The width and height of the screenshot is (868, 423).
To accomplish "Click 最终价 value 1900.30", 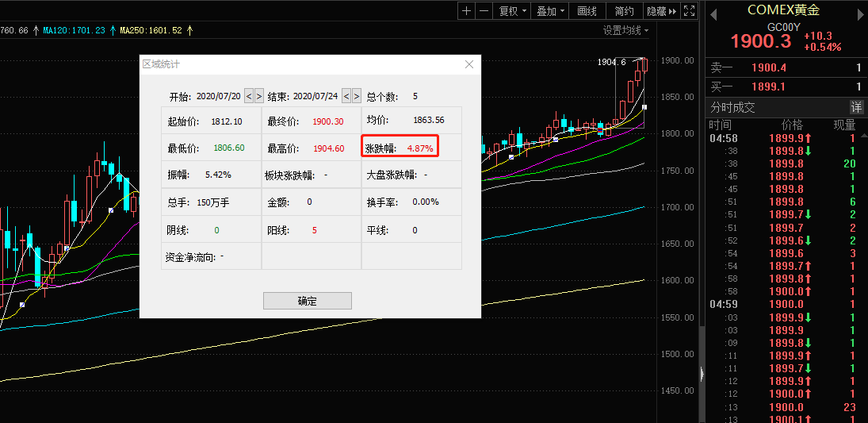I will (x=327, y=121).
